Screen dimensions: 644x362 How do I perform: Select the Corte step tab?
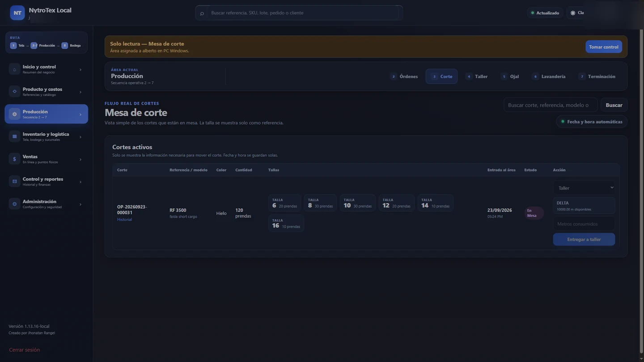coord(441,76)
